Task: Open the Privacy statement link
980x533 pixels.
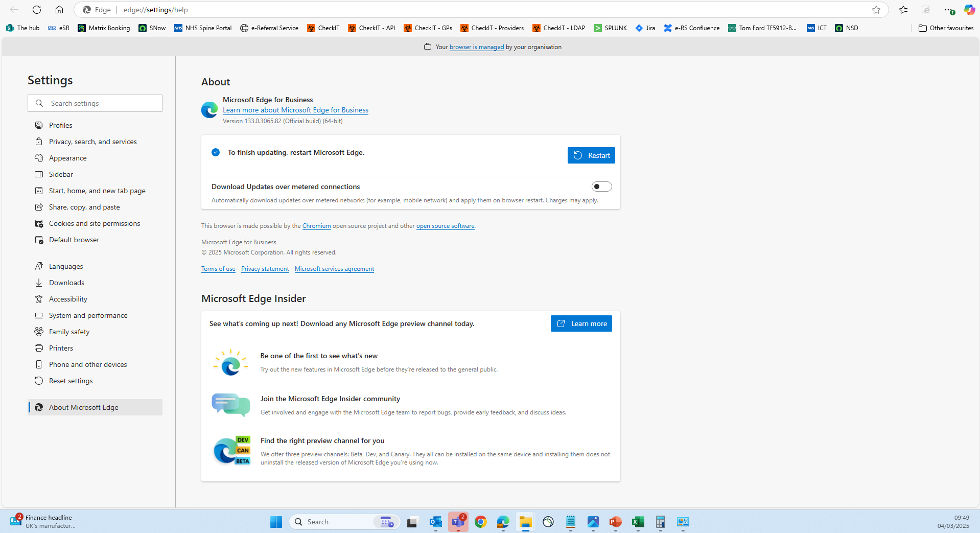Action: (265, 269)
